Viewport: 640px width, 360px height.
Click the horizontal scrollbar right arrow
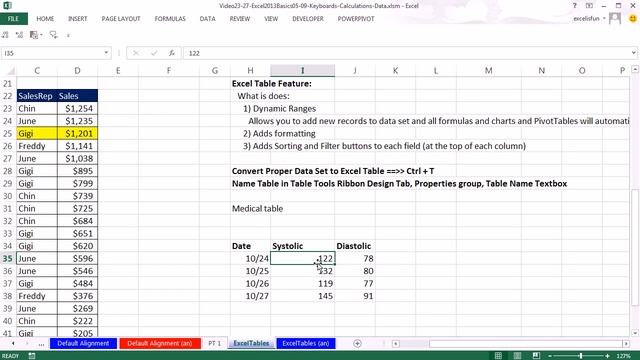click(x=626, y=344)
